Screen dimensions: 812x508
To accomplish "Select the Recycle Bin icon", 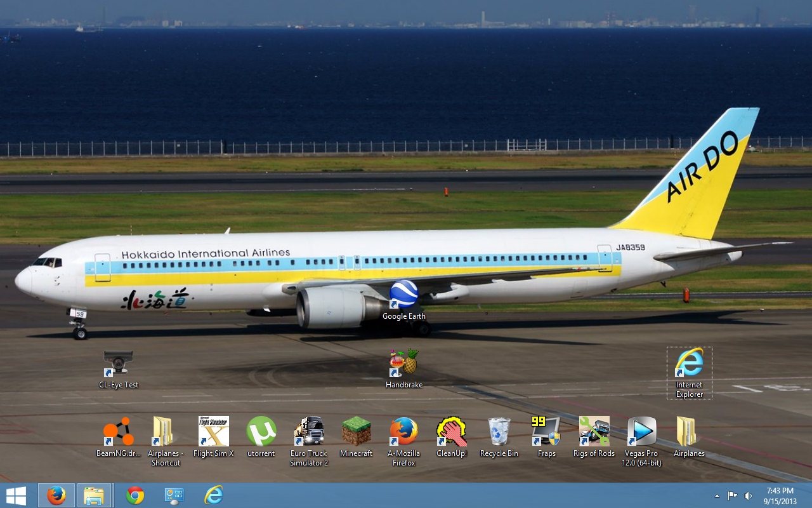I will [x=499, y=437].
